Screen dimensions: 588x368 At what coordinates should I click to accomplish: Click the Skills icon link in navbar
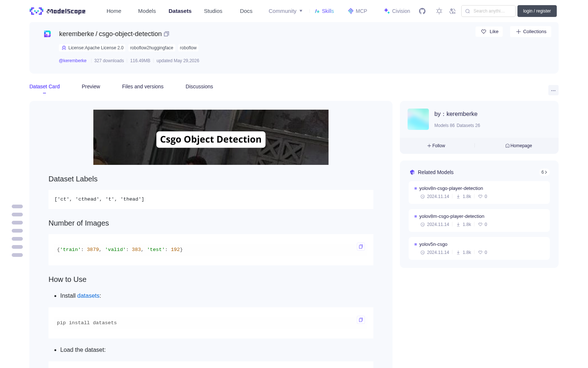coord(325,11)
